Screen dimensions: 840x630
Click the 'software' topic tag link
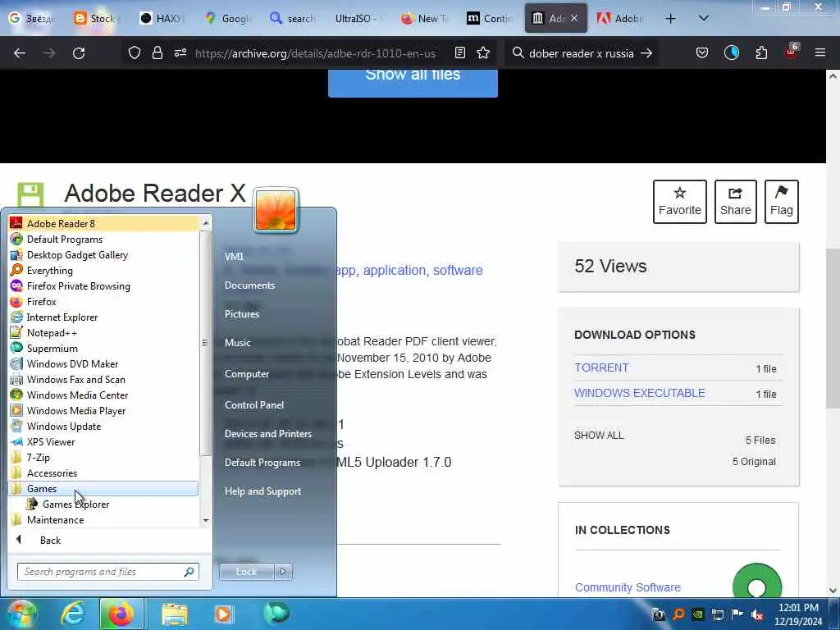(x=458, y=270)
